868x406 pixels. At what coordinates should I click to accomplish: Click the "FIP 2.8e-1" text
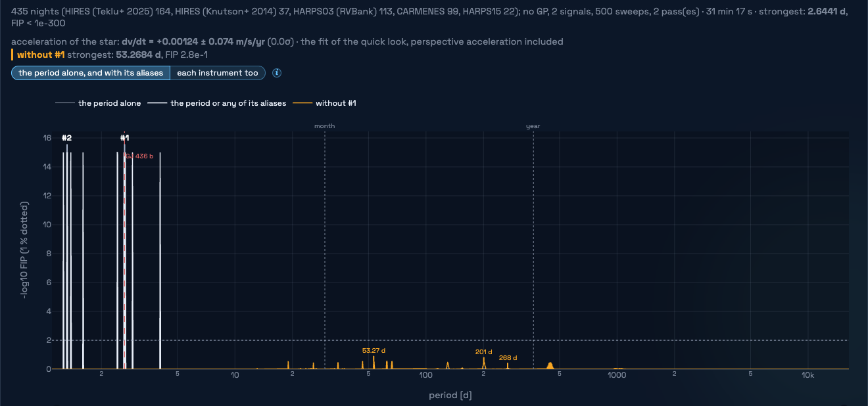pyautogui.click(x=186, y=55)
